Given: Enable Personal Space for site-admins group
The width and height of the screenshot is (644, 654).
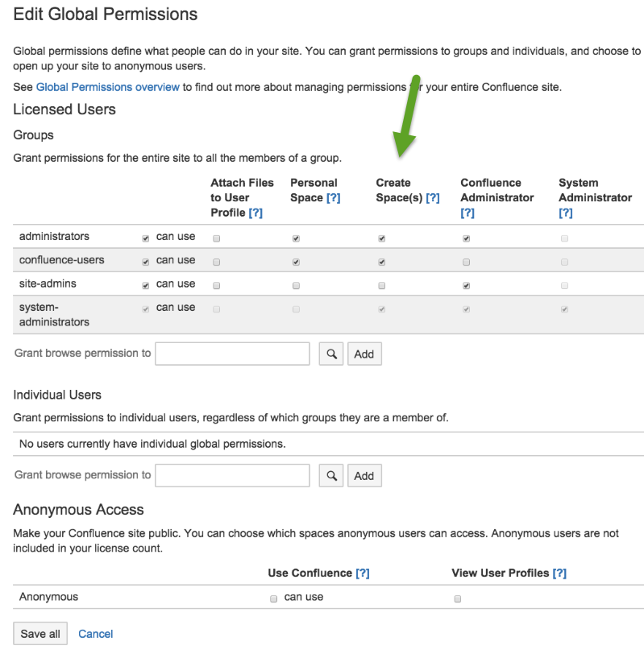Looking at the screenshot, I should pyautogui.click(x=297, y=286).
